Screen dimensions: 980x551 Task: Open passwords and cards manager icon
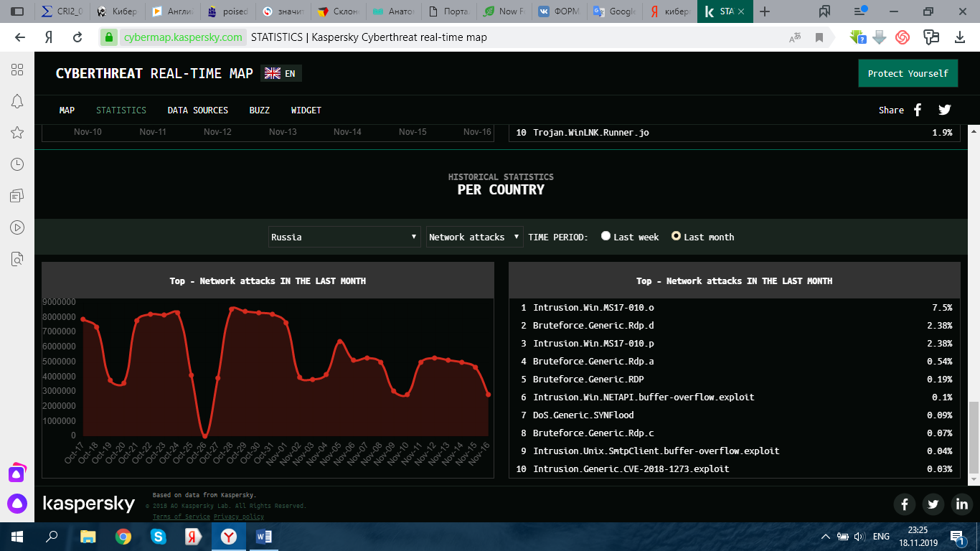coord(931,37)
